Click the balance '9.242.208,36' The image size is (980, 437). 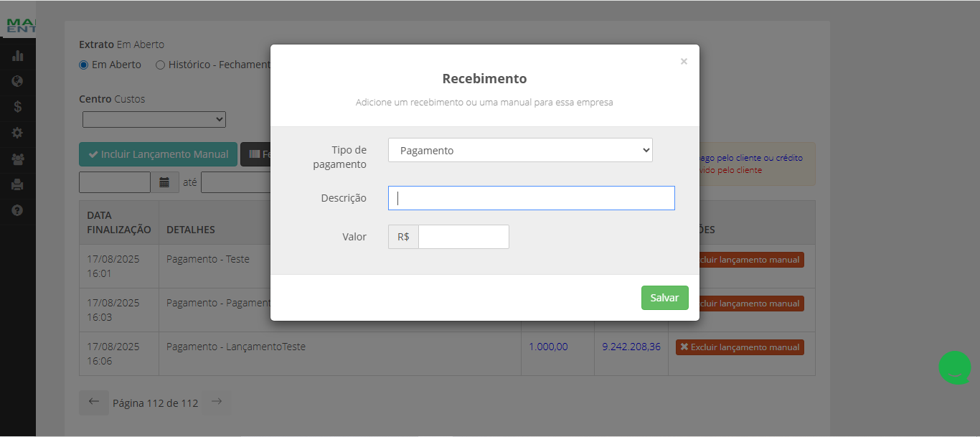631,347
